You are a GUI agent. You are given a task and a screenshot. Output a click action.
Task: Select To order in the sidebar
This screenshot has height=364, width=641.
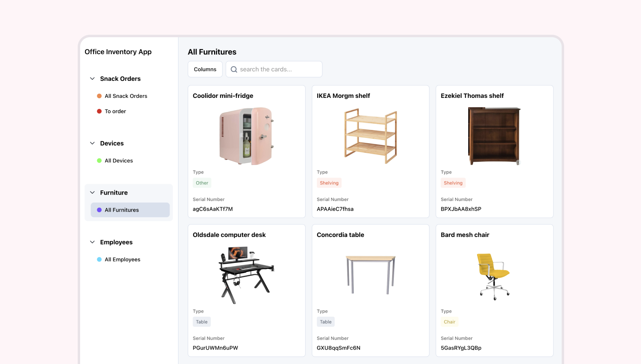tap(115, 111)
